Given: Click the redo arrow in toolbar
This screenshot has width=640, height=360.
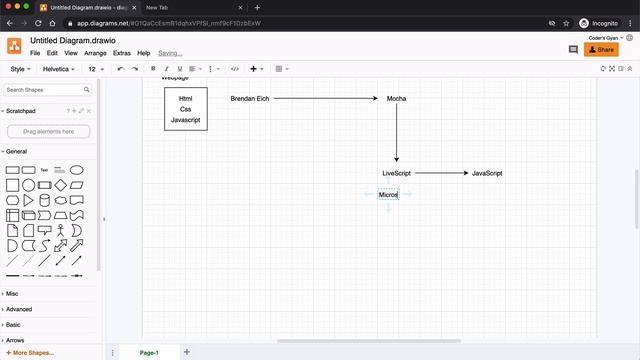Looking at the screenshot, I should [x=135, y=69].
